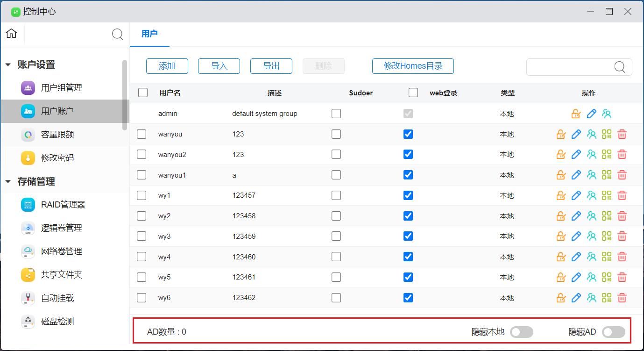This screenshot has height=351, width=644.
Task: Open 用户组管理 in sidebar
Action: [x=61, y=88]
